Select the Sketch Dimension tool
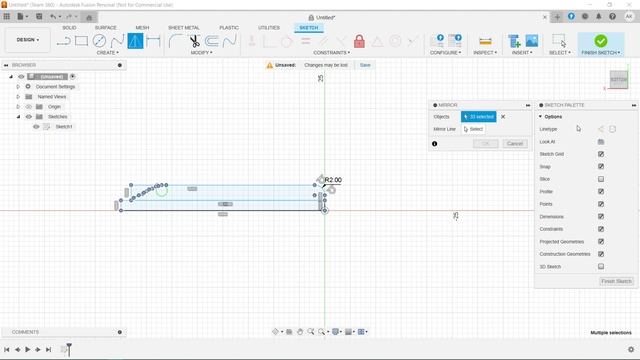The height and width of the screenshot is (360, 640). click(x=153, y=41)
